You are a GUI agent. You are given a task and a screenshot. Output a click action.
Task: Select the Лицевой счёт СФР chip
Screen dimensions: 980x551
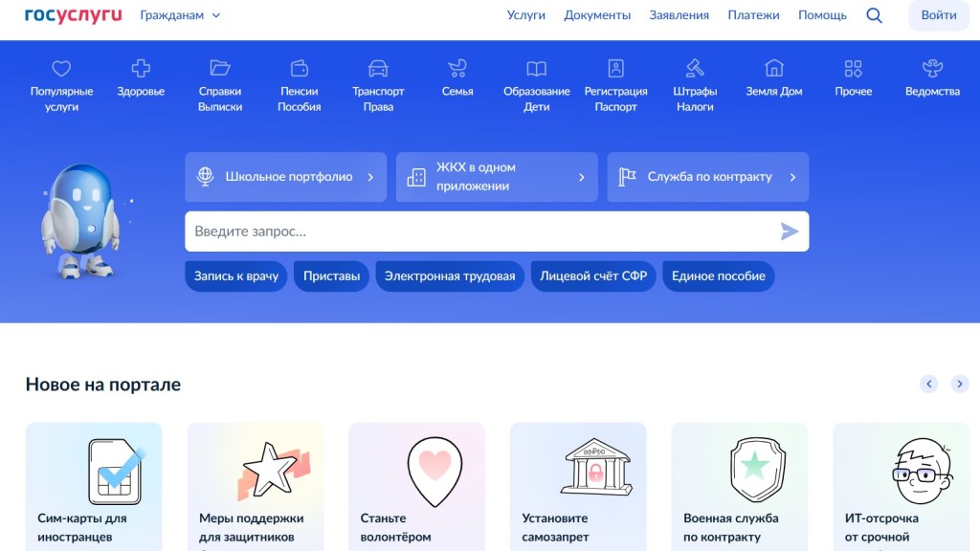pyautogui.click(x=593, y=276)
